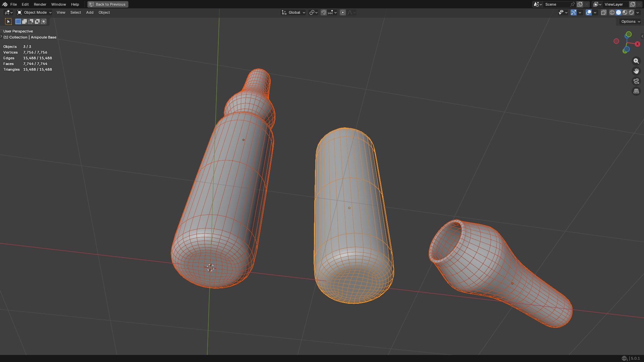
Task: Open the object visibility and selectability dropdown
Action: tap(563, 12)
